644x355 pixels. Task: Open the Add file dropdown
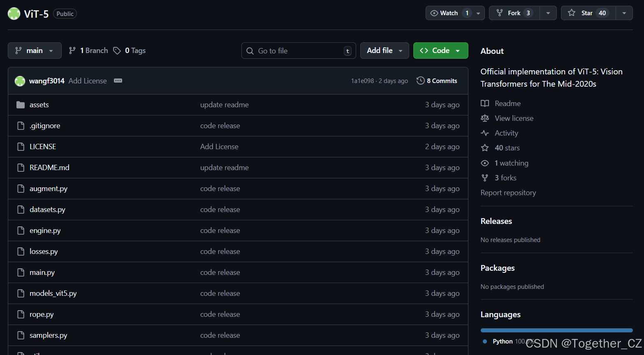pyautogui.click(x=385, y=51)
